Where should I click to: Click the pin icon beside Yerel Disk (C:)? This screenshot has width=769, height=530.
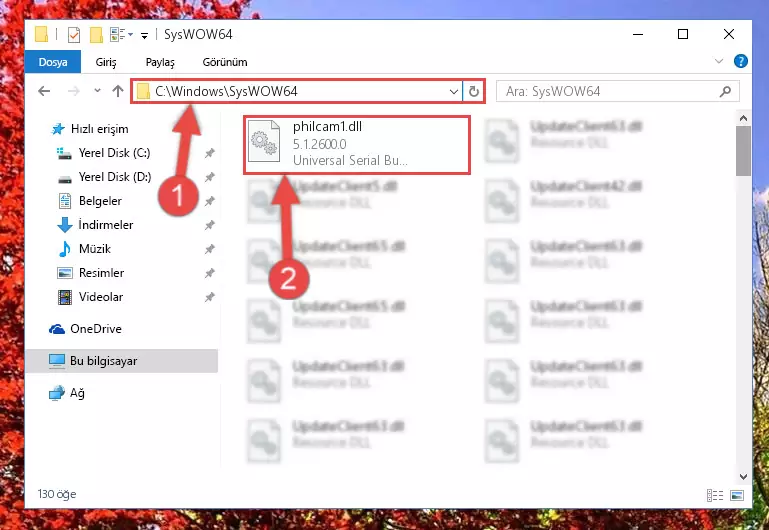tap(209, 153)
